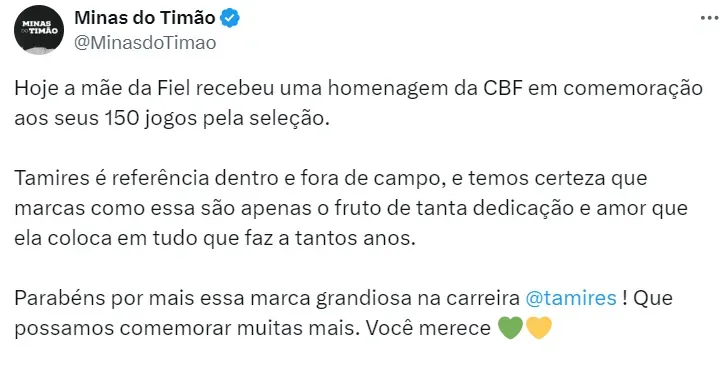Click the line starting Parabéns por mais
The width and height of the screenshot is (720, 376).
click(343, 298)
